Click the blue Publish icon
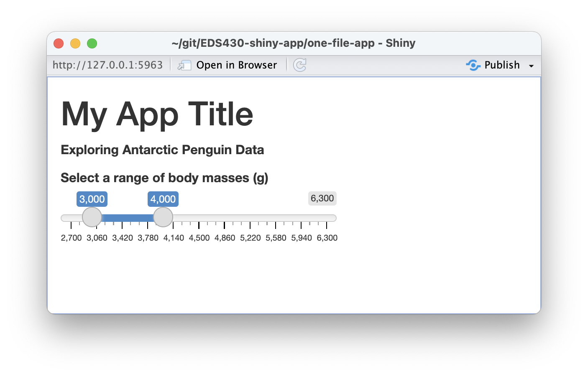 [x=473, y=65]
